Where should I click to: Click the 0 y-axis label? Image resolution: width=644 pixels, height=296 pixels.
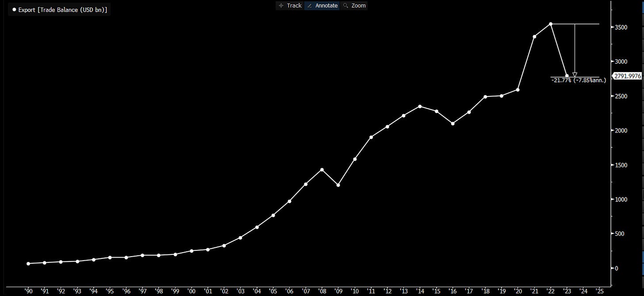pyautogui.click(x=616, y=268)
